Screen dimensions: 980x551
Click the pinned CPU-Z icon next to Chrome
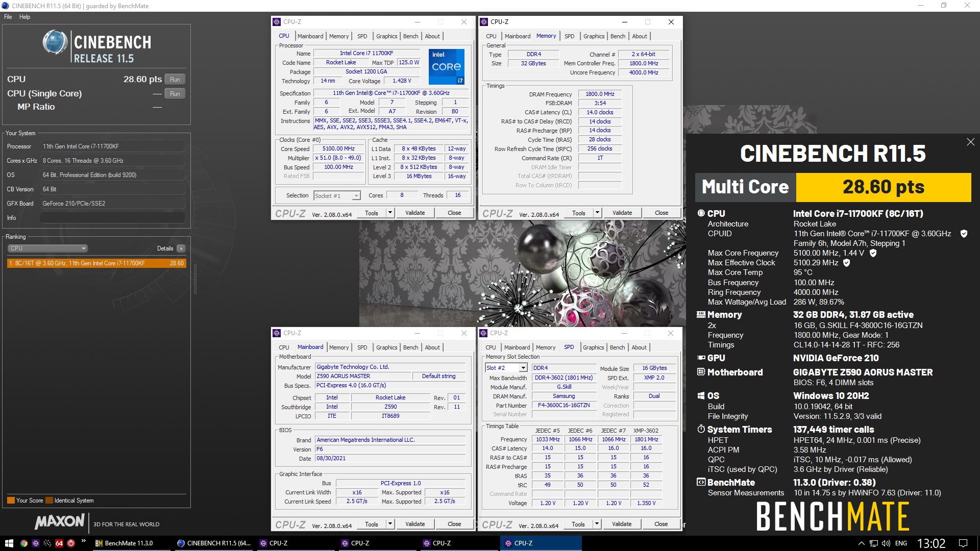[35, 543]
